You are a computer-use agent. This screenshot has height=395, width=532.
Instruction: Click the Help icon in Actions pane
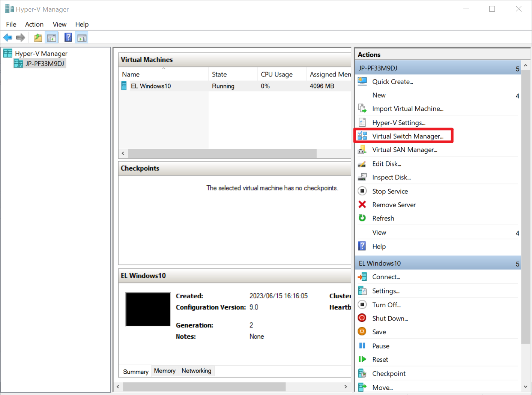(x=362, y=246)
